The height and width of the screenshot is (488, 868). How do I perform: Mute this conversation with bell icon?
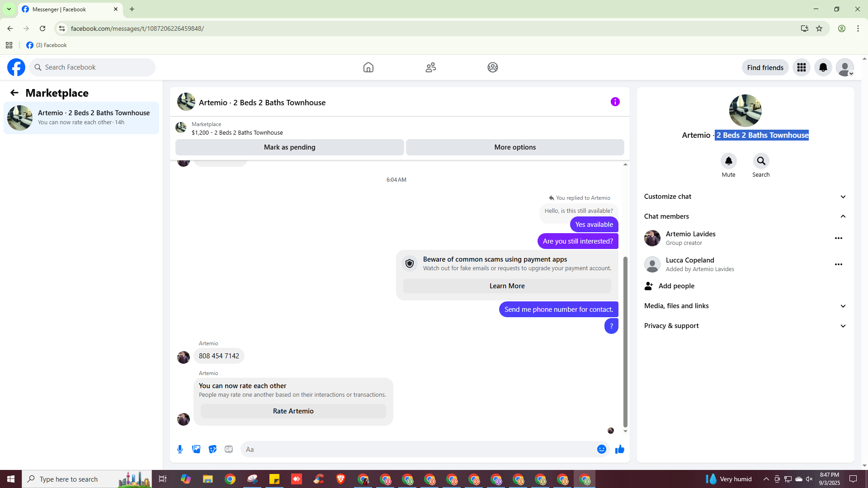729,161
